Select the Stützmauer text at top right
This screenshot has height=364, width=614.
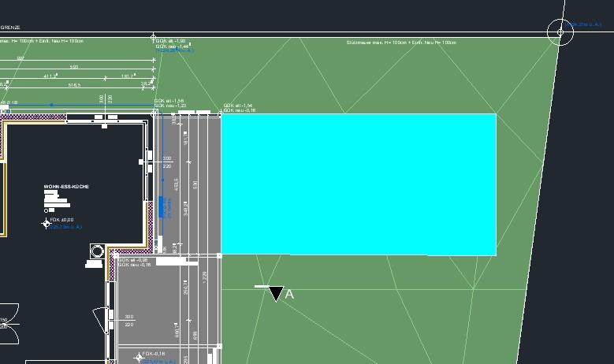tap(401, 43)
